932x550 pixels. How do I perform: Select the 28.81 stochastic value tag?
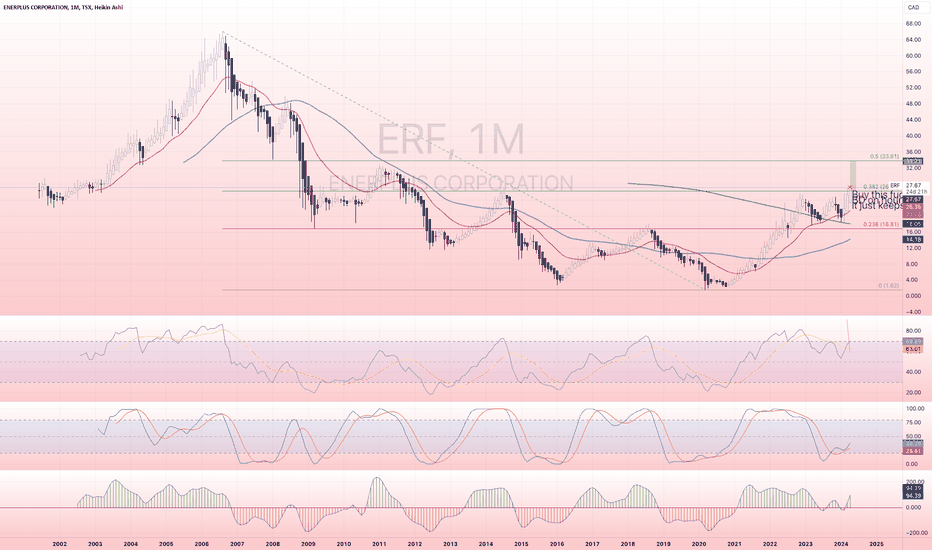912,451
